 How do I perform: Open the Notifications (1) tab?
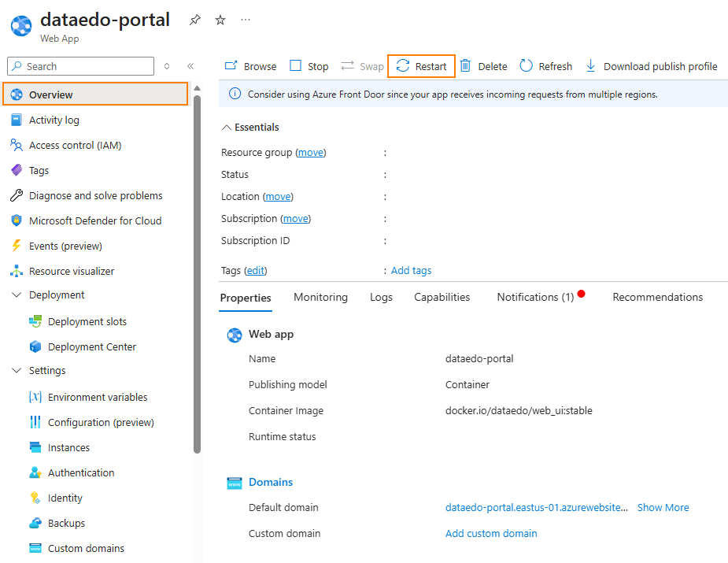point(535,297)
